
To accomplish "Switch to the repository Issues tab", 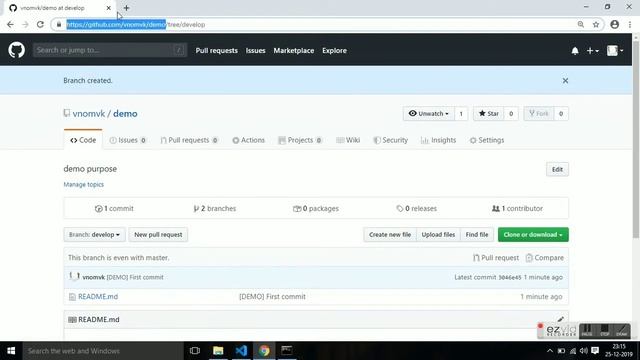I will pyautogui.click(x=128, y=140).
